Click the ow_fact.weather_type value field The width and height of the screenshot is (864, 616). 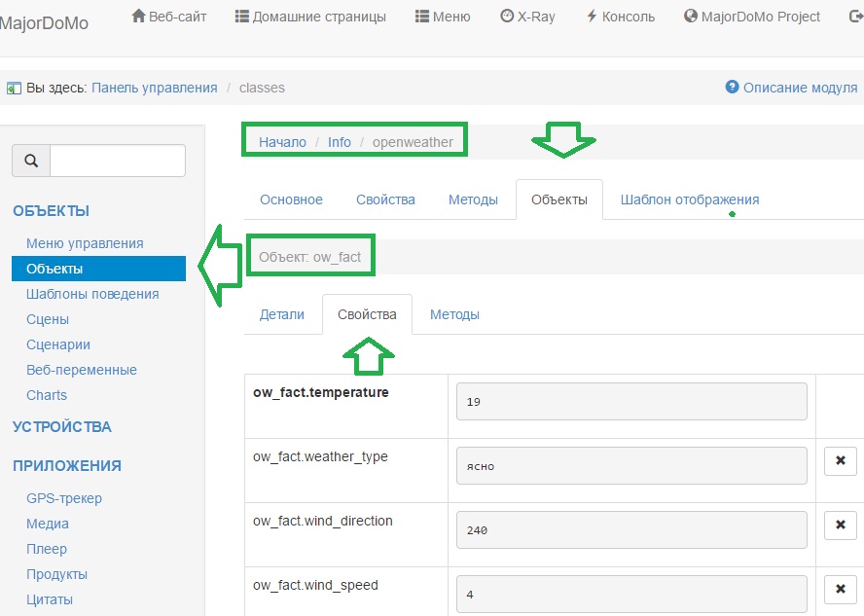tap(631, 465)
